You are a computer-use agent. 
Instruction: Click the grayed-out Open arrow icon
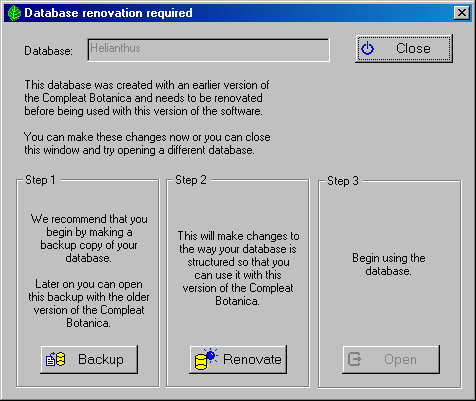[354, 359]
